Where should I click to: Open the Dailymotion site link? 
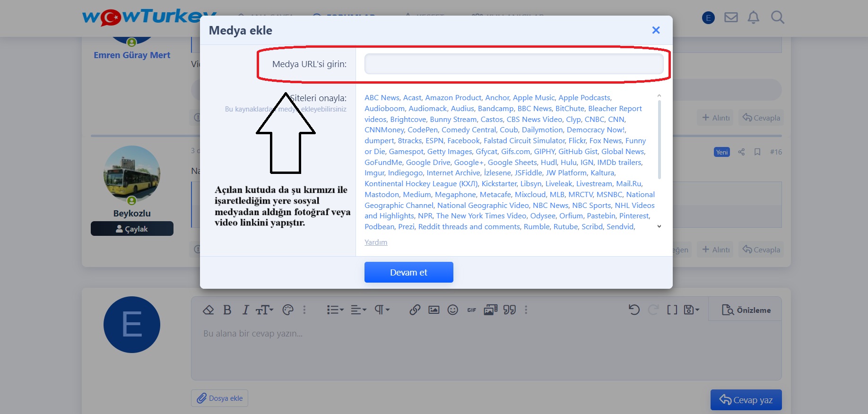click(x=542, y=129)
